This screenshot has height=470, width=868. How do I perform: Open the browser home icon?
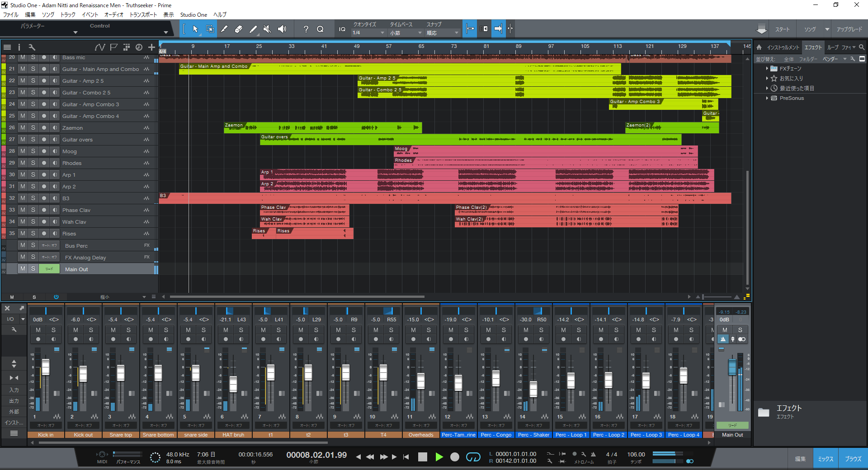(759, 47)
